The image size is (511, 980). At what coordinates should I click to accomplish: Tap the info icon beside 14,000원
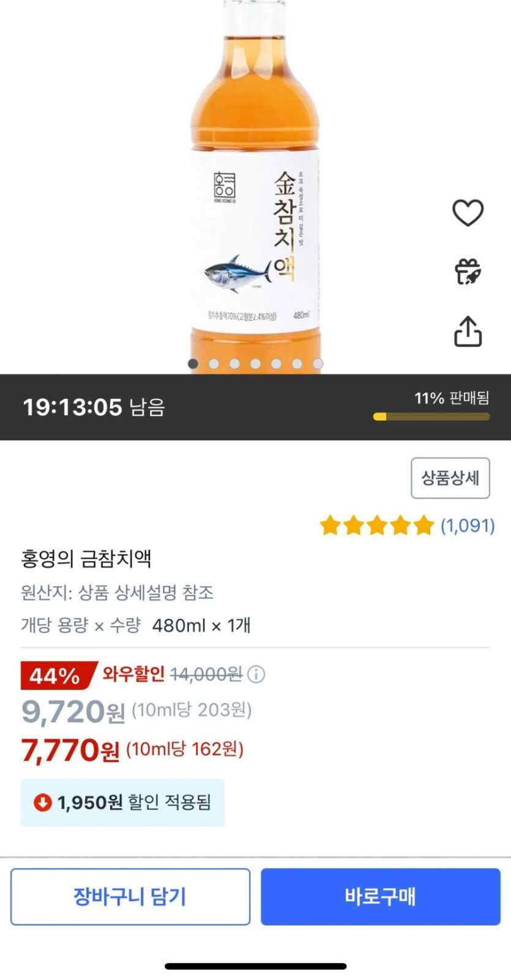pos(256,674)
